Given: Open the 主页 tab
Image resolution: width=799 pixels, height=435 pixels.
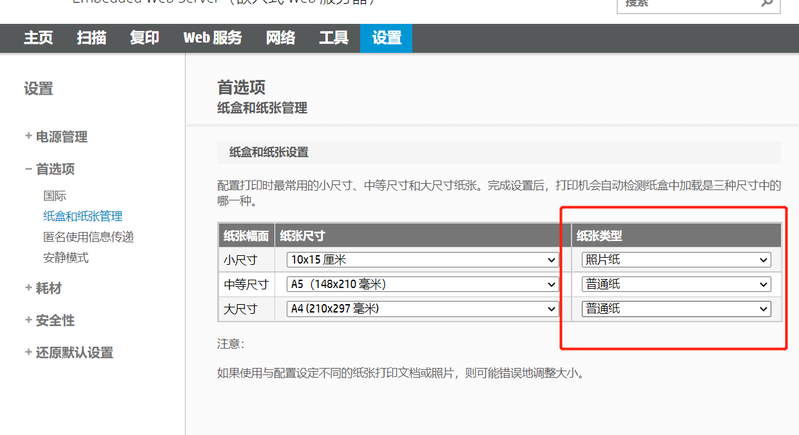Looking at the screenshot, I should point(38,38).
